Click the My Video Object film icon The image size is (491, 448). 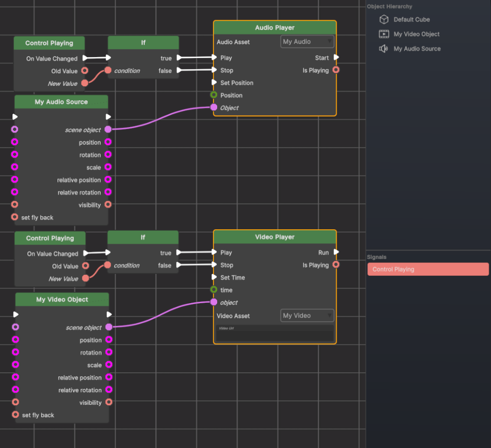click(384, 34)
